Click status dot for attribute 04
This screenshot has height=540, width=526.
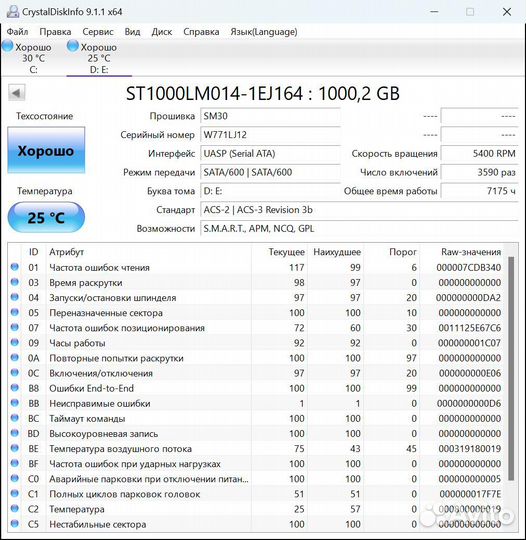tap(14, 297)
